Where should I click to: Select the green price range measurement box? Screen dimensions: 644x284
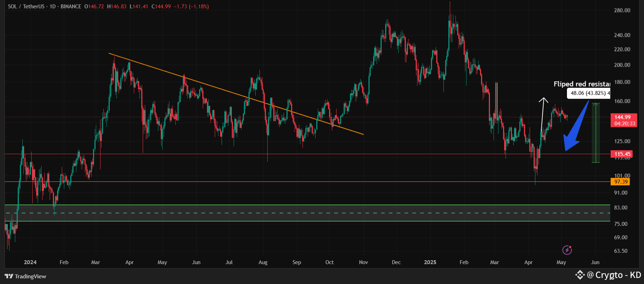click(x=596, y=133)
